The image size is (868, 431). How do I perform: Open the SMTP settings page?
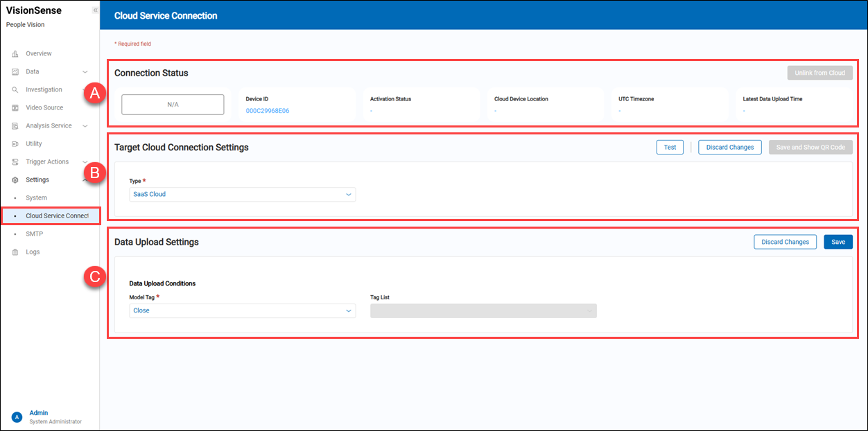tap(35, 234)
